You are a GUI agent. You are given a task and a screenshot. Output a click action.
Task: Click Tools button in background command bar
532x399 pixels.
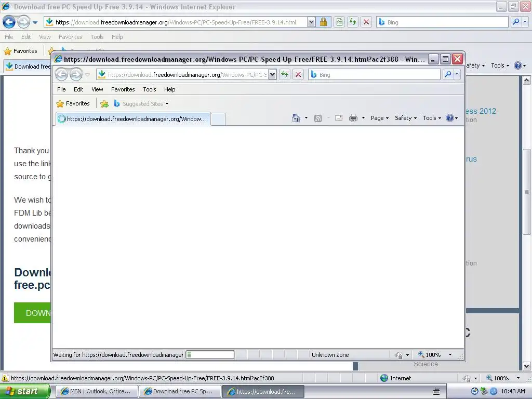pos(500,65)
